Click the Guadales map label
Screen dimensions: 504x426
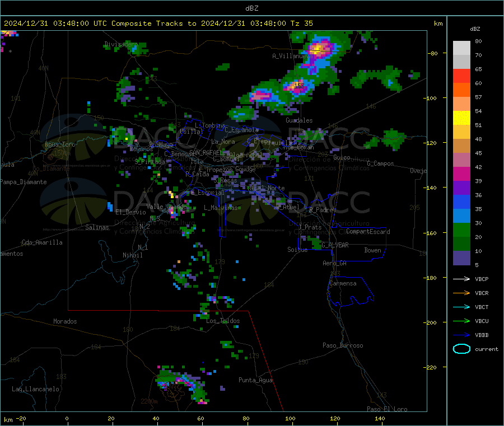(299, 120)
